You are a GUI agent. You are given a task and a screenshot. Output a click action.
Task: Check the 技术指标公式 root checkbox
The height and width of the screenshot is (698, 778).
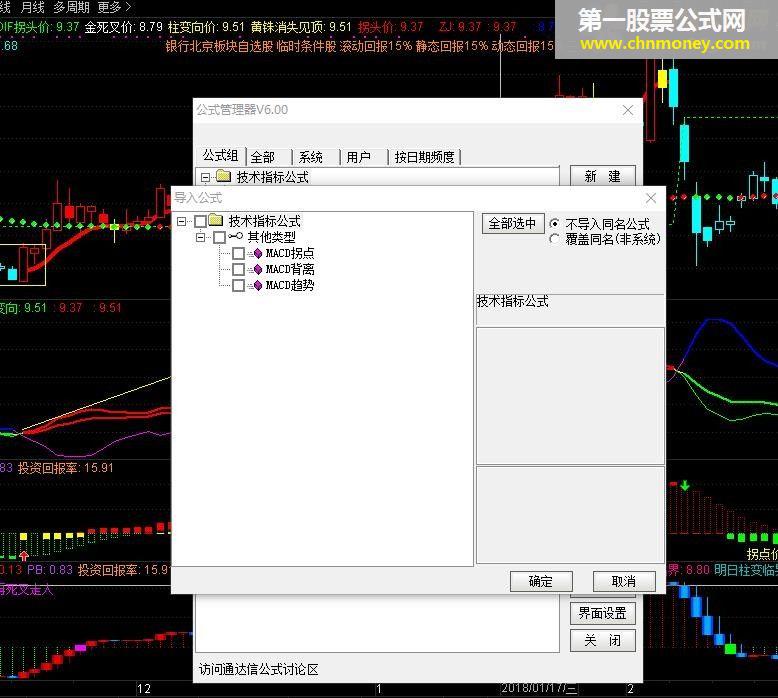click(200, 221)
